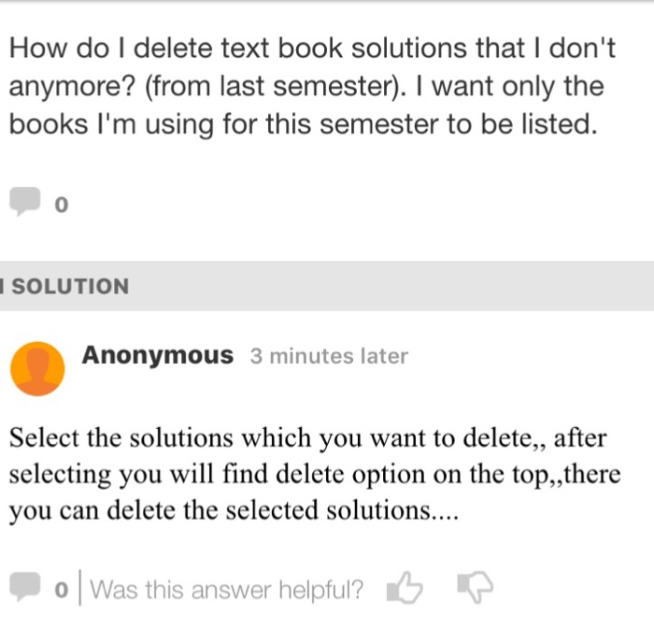Open the Anonymous user name
The width and height of the screenshot is (654, 644).
point(158,355)
